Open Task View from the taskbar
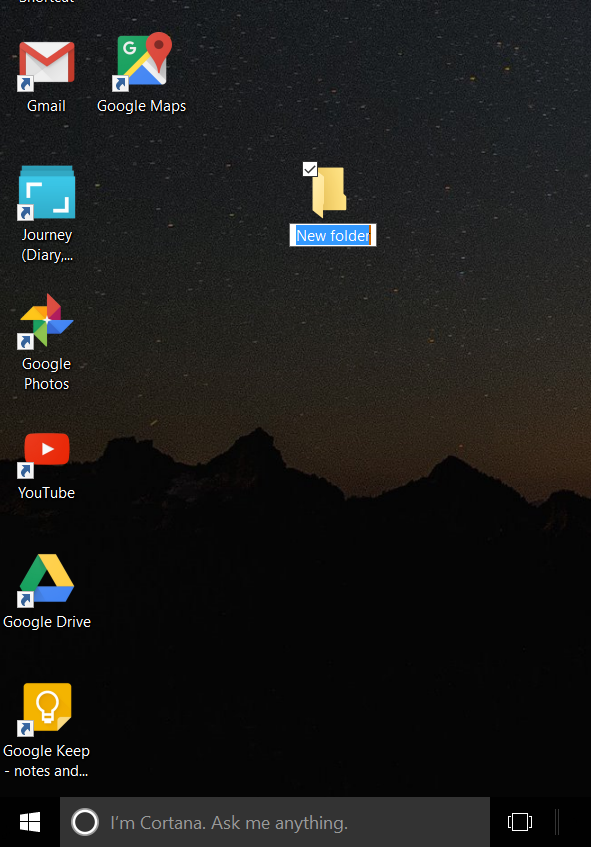The width and height of the screenshot is (591, 847). [x=520, y=822]
